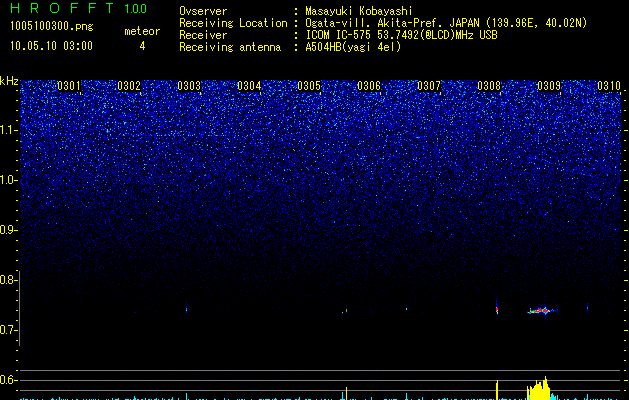Click the Receiving antenna label
The width and height of the screenshot is (629, 400).
(x=230, y=47)
